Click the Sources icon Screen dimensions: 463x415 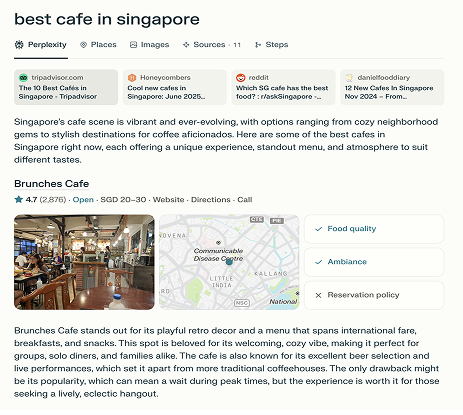coord(186,45)
